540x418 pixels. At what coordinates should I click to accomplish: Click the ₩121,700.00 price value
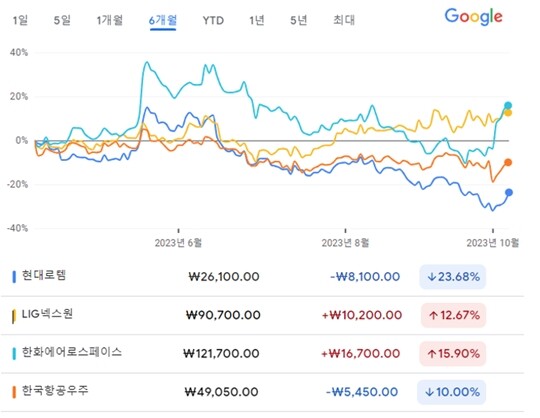(221, 354)
